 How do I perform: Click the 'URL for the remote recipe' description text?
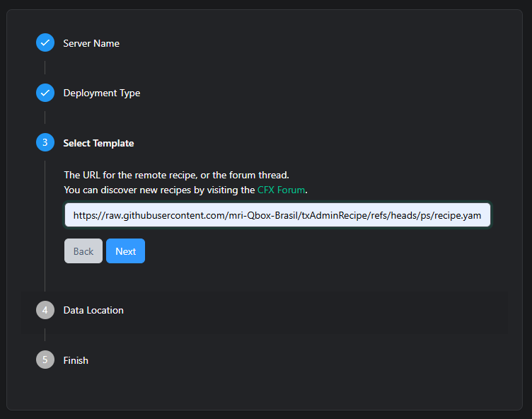(x=176, y=175)
